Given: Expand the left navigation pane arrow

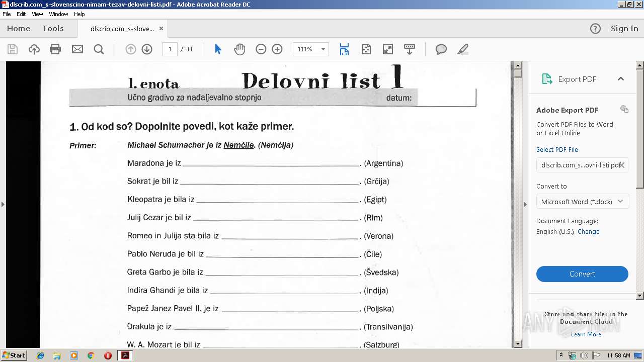Looking at the screenshot, I should point(3,204).
